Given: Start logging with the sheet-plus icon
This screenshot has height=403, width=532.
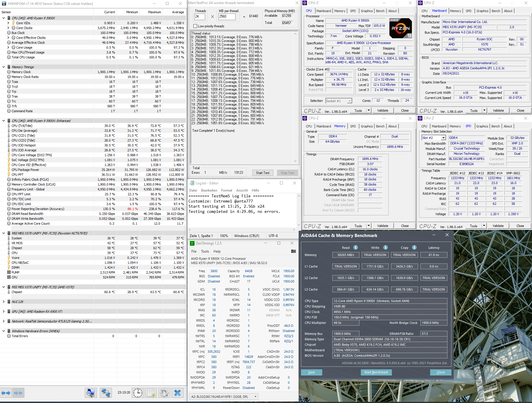Looking at the screenshot, I should 151,393.
